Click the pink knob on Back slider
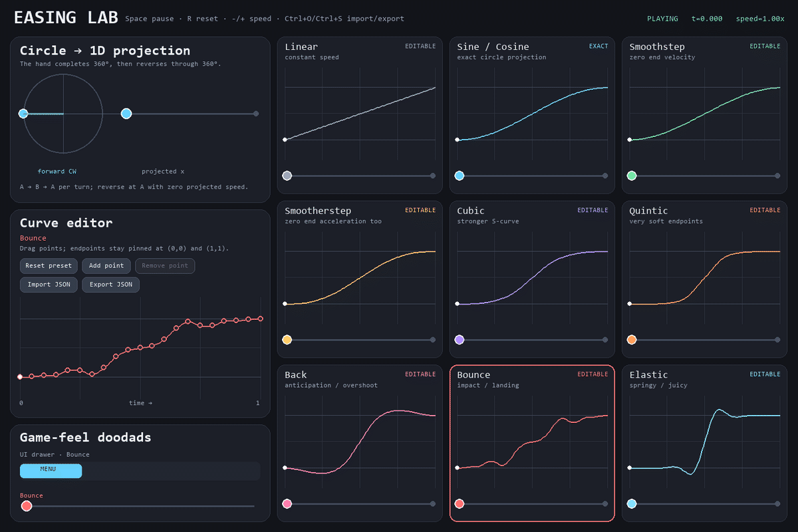This screenshot has width=798, height=532. [287, 503]
